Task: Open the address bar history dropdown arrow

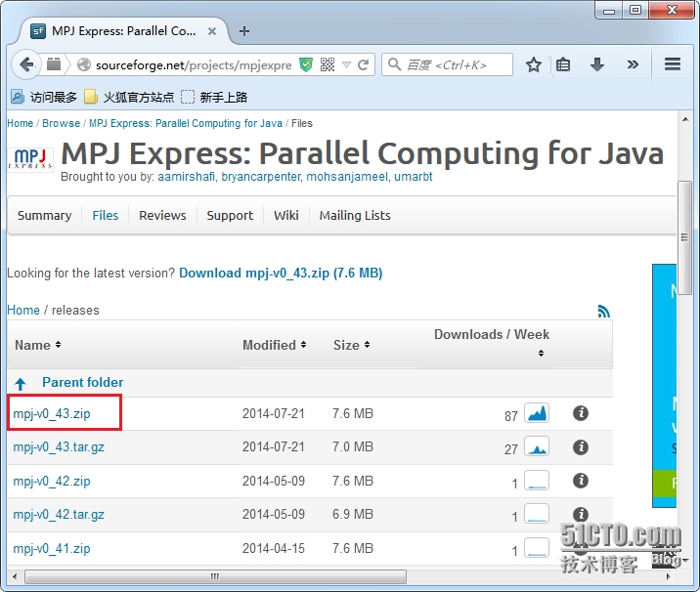Action: 346,65
